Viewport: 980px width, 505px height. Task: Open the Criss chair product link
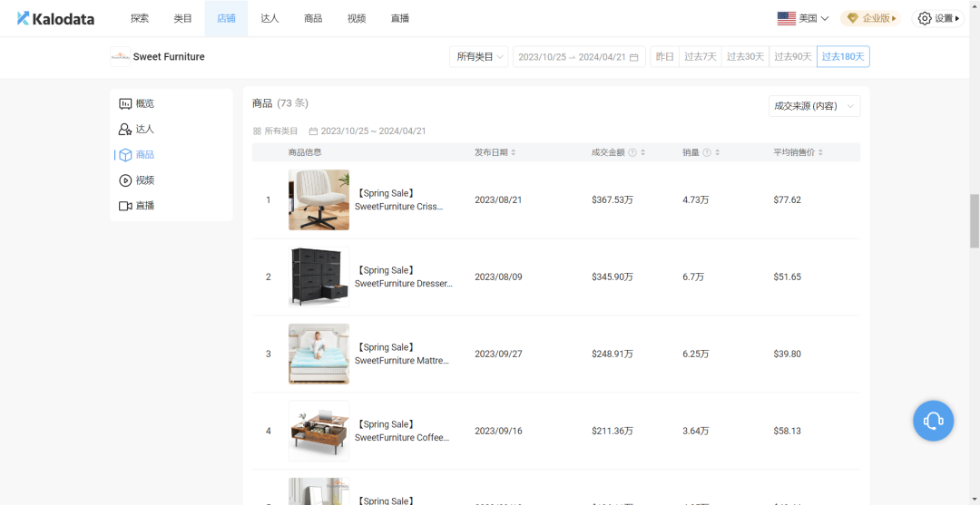tap(400, 199)
